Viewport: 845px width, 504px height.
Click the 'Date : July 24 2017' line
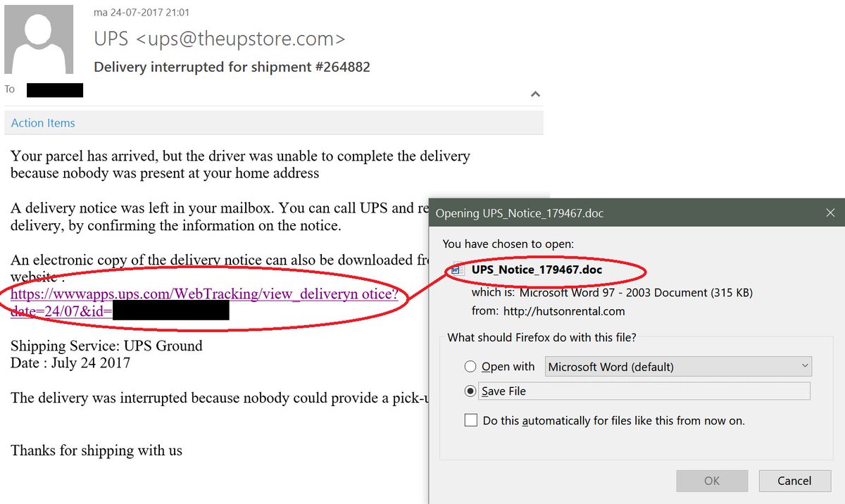click(70, 363)
